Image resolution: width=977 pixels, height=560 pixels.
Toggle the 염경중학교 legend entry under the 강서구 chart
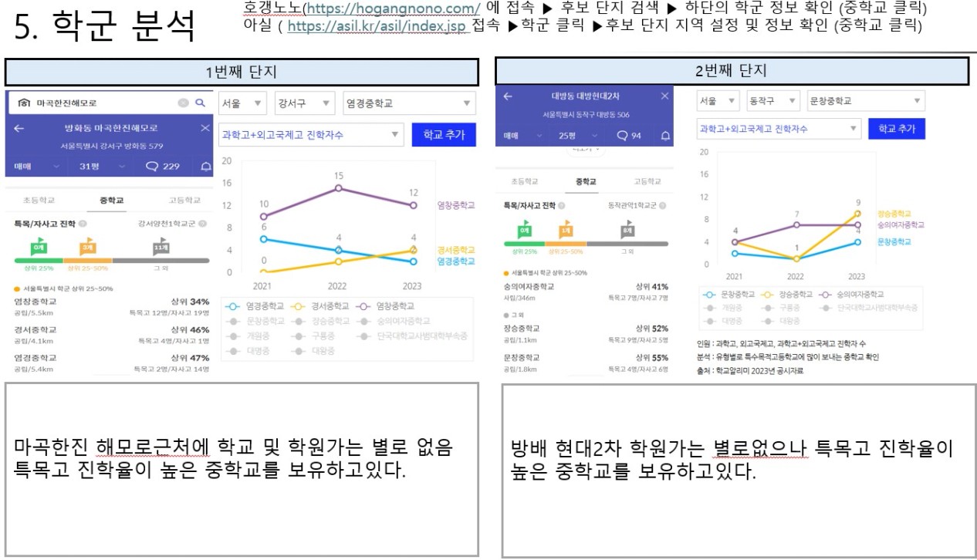coord(255,306)
